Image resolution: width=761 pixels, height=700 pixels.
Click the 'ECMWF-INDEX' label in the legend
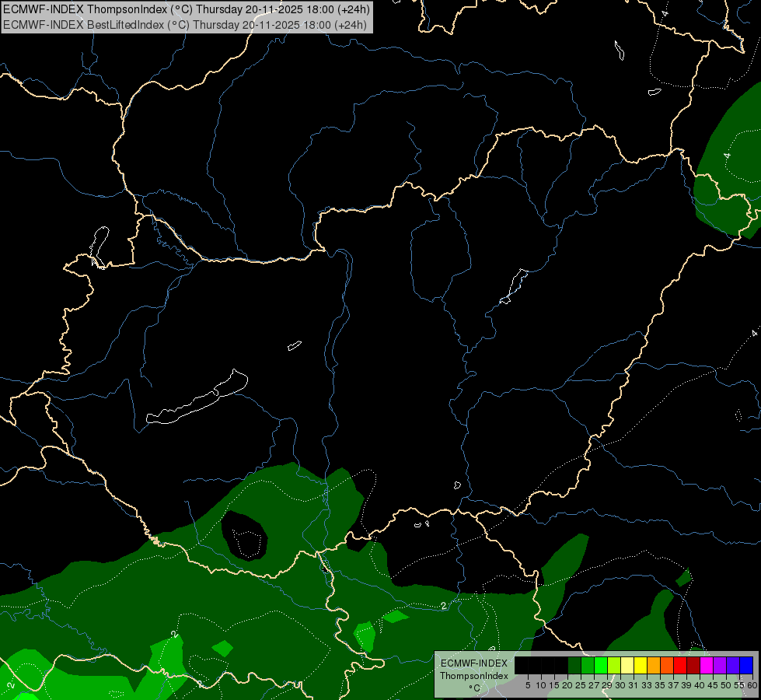click(474, 663)
